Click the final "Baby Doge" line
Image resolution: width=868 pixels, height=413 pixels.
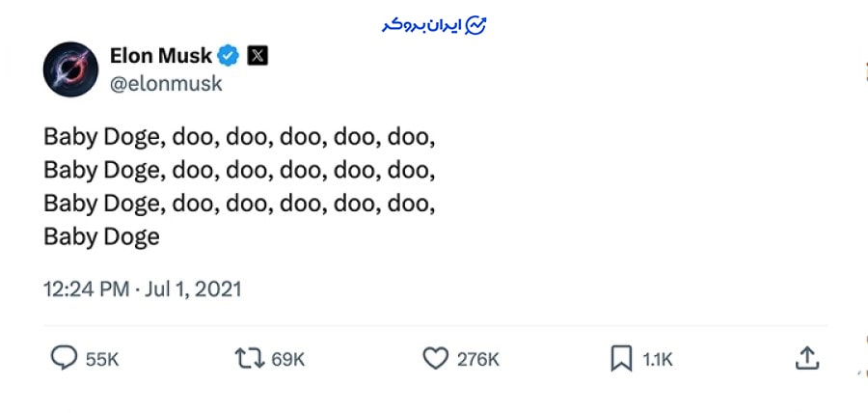pos(101,237)
